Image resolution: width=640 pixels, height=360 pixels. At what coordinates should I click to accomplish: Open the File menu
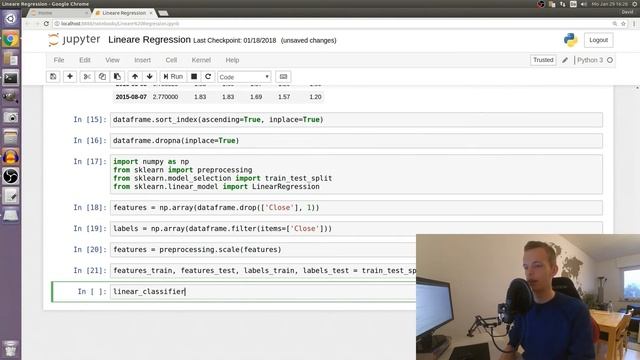59,60
